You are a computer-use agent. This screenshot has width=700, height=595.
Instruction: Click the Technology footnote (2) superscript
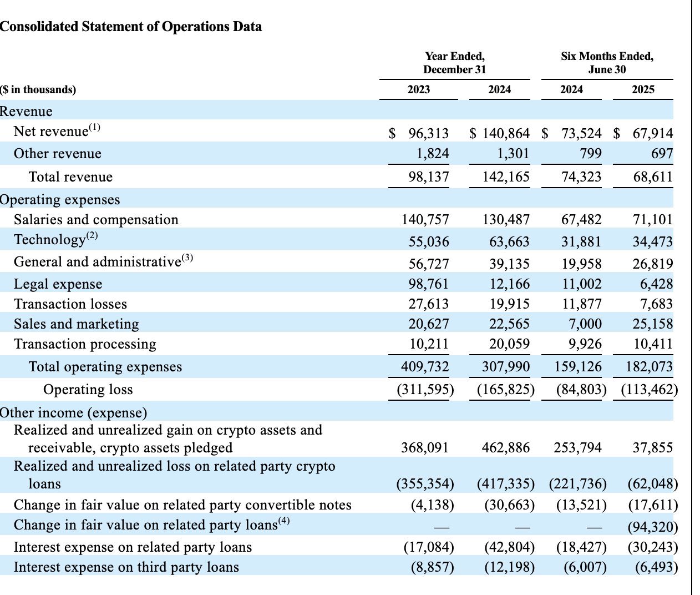[92, 235]
